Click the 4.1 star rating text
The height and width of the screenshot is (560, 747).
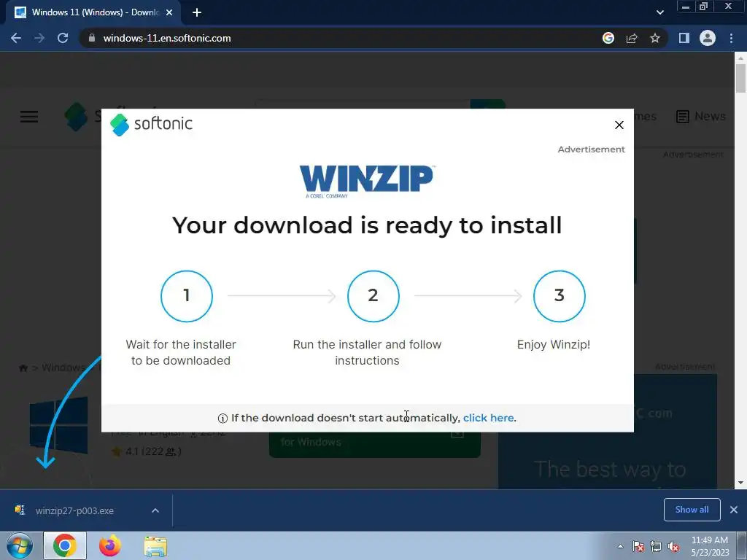coord(146,451)
